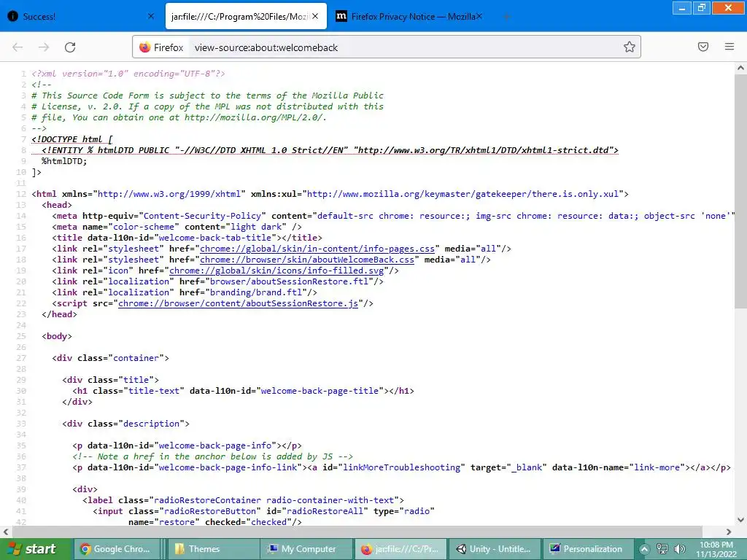The width and height of the screenshot is (747, 560).
Task: Open the aboutWelcomeBack.css stylesheet link
Action: pyautogui.click(x=307, y=260)
